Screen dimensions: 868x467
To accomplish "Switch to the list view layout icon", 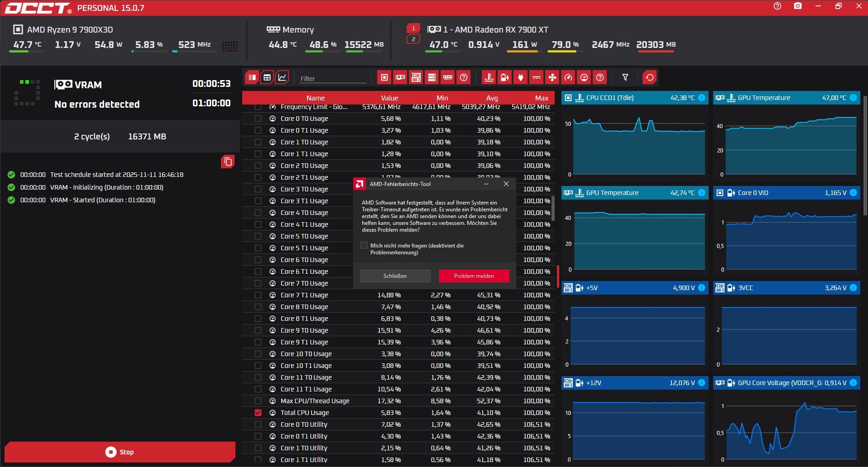I will click(252, 77).
